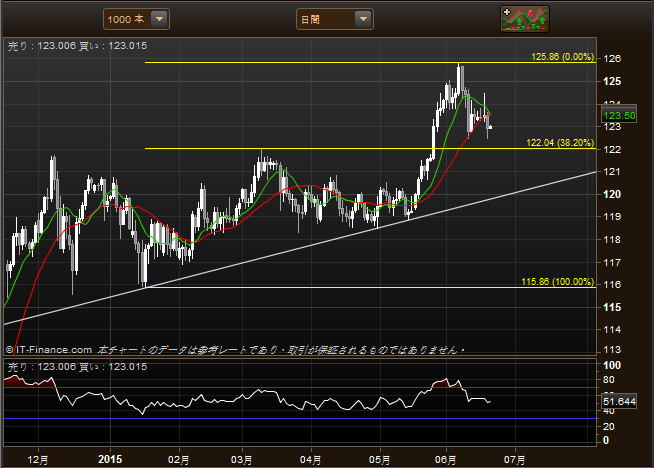This screenshot has height=468, width=654.
Task: Click the 123.50 current price tag
Action: tap(619, 116)
